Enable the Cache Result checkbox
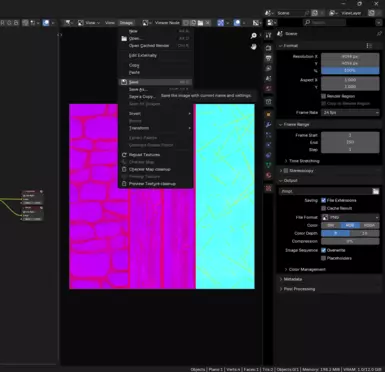The height and width of the screenshot is (372, 385). 323,208
